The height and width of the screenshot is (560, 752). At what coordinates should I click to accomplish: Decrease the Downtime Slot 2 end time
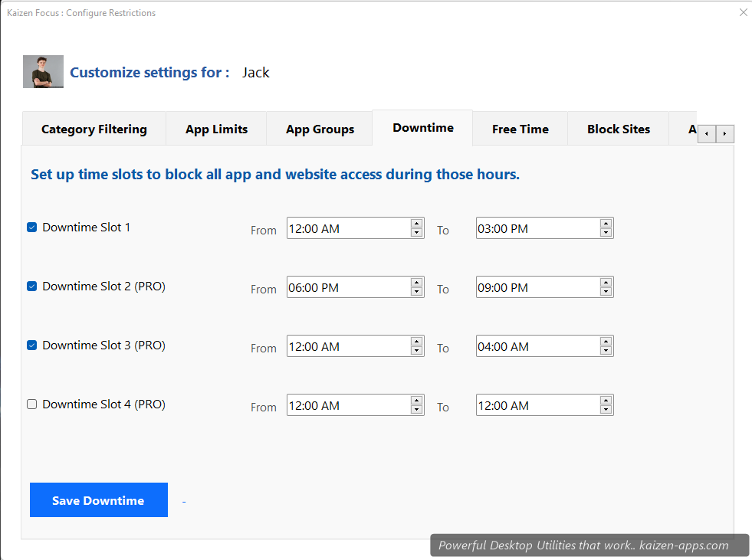click(x=606, y=291)
